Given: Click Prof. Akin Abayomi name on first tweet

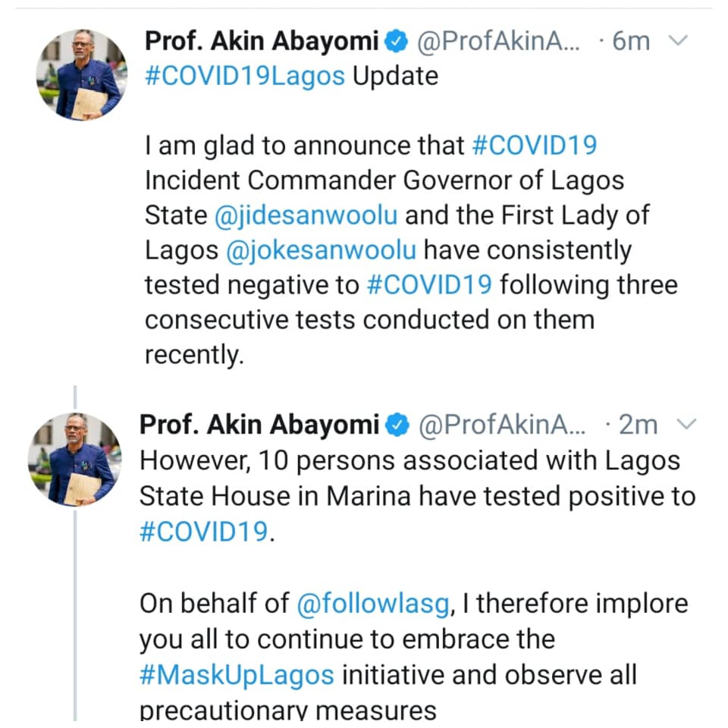Looking at the screenshot, I should click(262, 41).
